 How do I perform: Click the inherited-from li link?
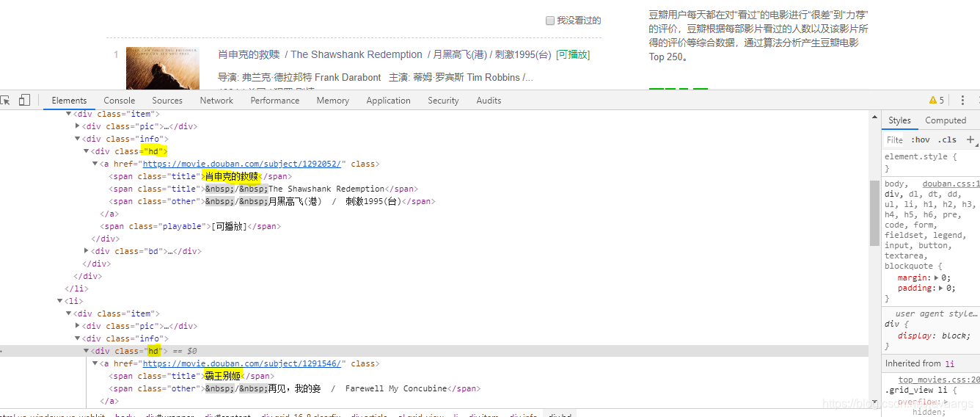(x=949, y=363)
